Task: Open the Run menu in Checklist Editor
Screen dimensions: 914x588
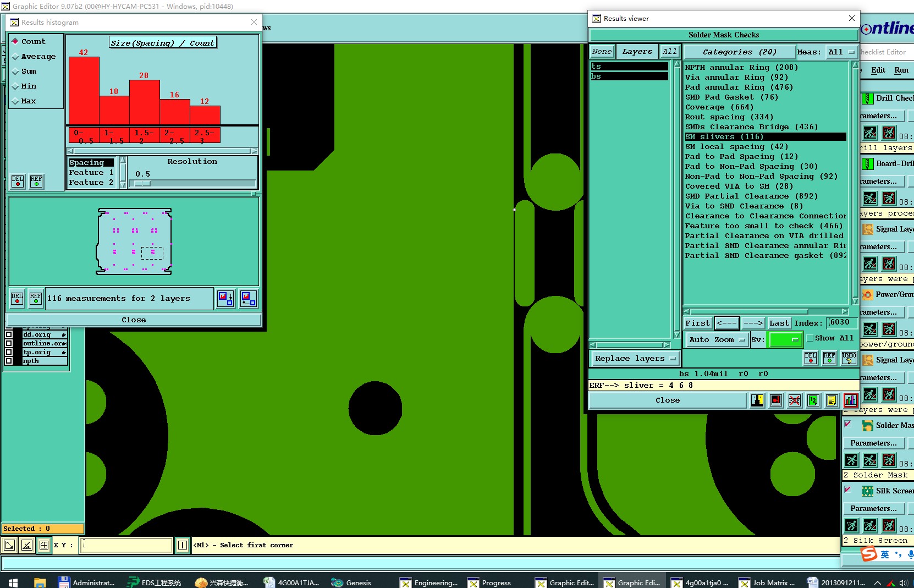Action: (x=901, y=70)
